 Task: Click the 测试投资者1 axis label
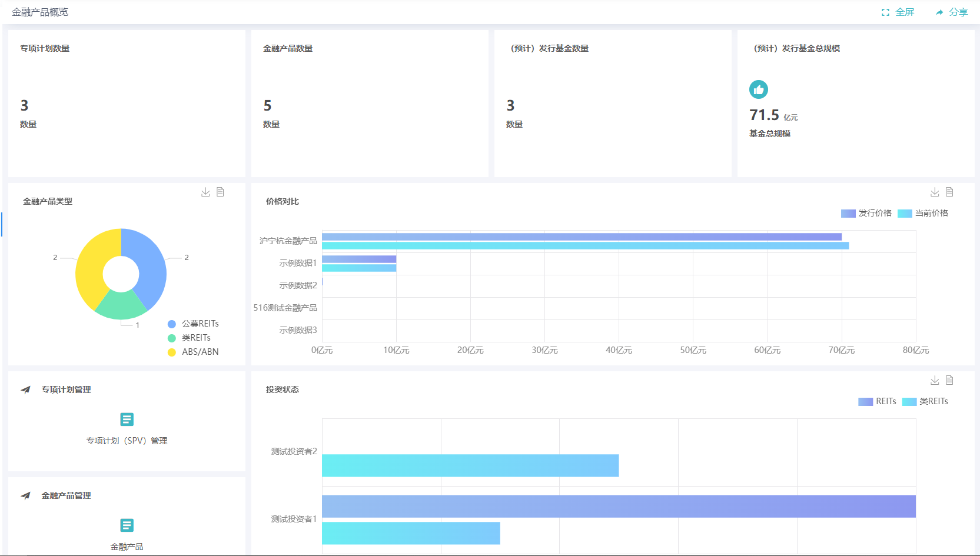pos(294,519)
